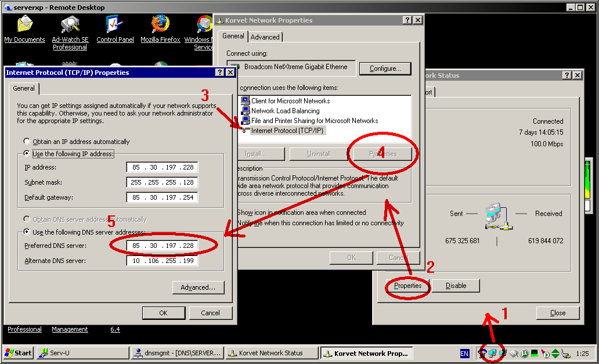Click the 6.4 desktop label
Screen dimensions: 599x364
115,329
